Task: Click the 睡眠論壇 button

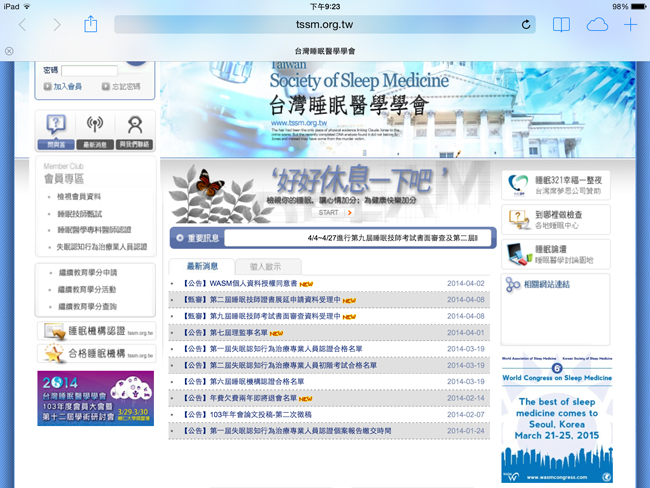Action: point(555,254)
